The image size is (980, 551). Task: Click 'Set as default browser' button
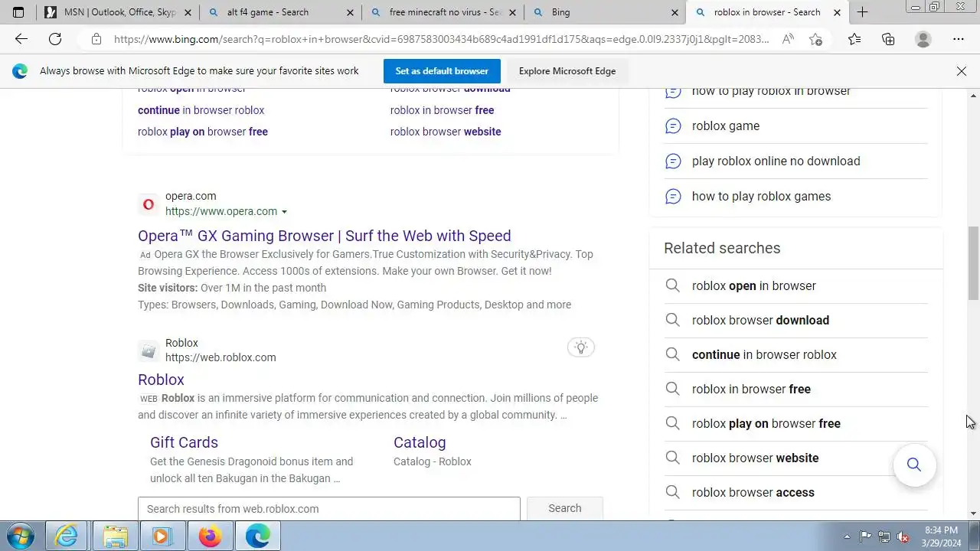[442, 71]
